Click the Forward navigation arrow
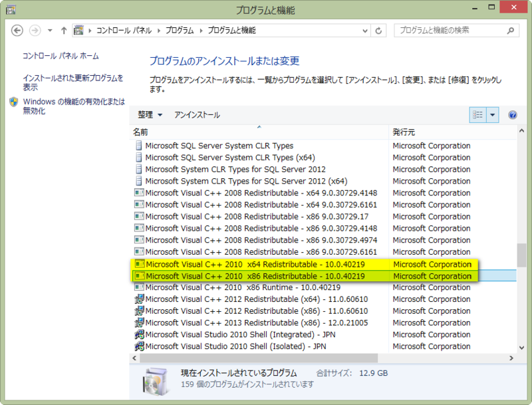532x405 pixels. point(35,31)
